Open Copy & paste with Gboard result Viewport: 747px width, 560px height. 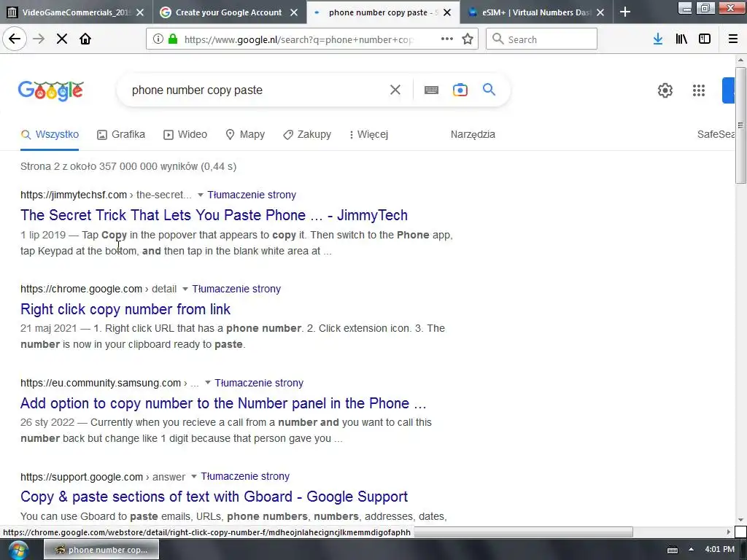[x=214, y=496]
